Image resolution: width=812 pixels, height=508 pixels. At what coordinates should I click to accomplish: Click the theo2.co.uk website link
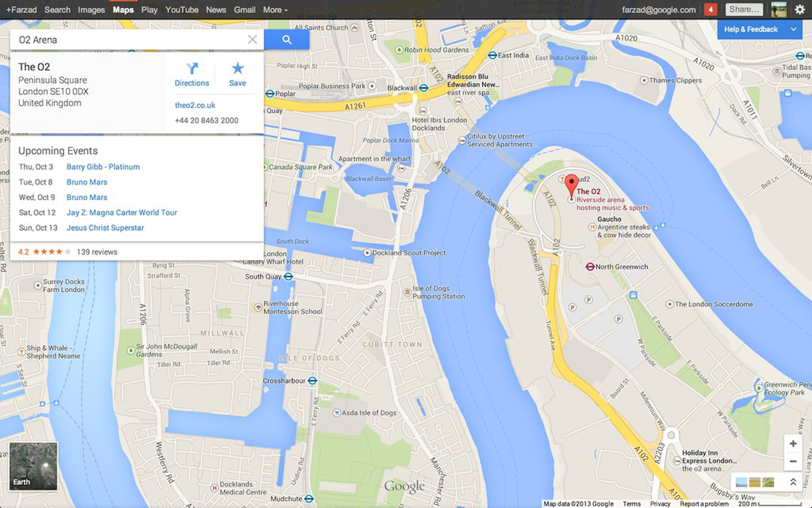[195, 105]
